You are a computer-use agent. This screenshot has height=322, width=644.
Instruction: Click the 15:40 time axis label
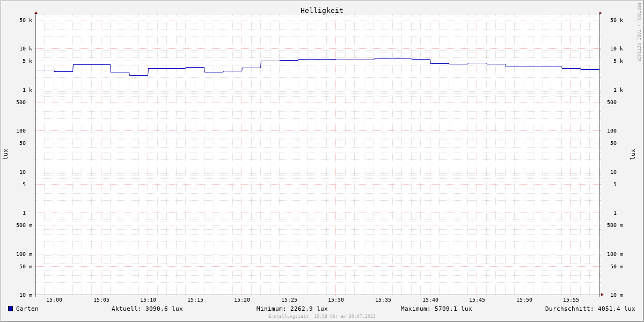(430, 300)
